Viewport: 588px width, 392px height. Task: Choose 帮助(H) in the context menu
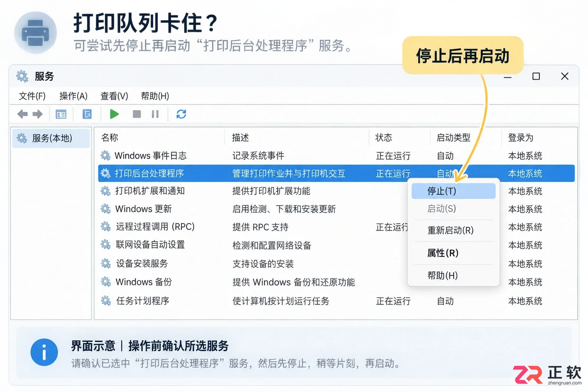click(x=453, y=276)
